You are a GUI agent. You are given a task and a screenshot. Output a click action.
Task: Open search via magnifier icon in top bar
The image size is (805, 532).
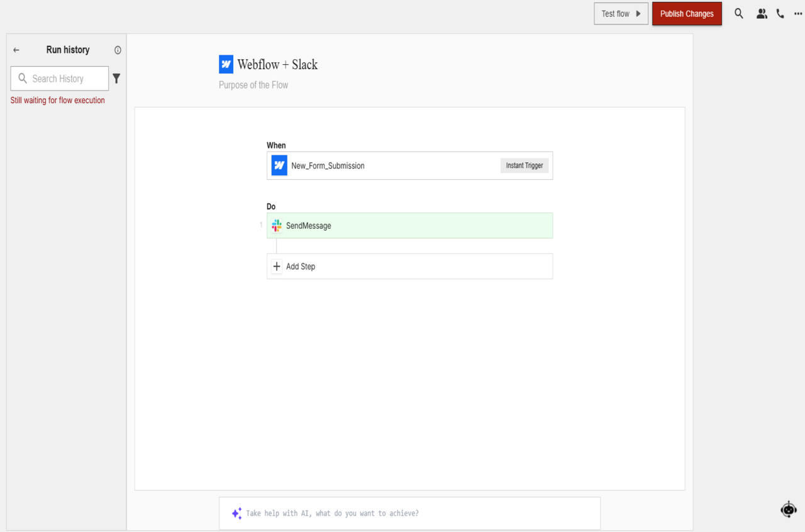(x=739, y=14)
